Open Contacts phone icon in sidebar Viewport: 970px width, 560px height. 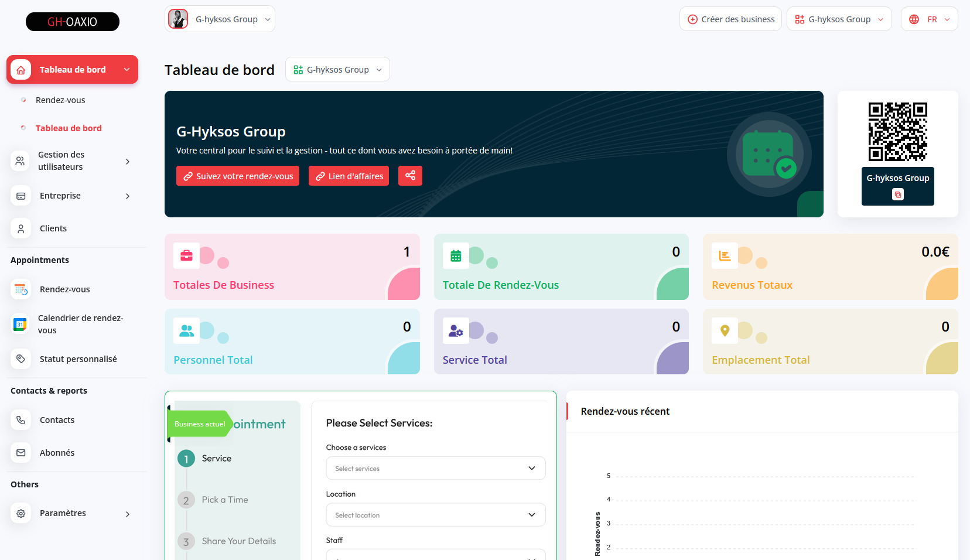point(21,420)
